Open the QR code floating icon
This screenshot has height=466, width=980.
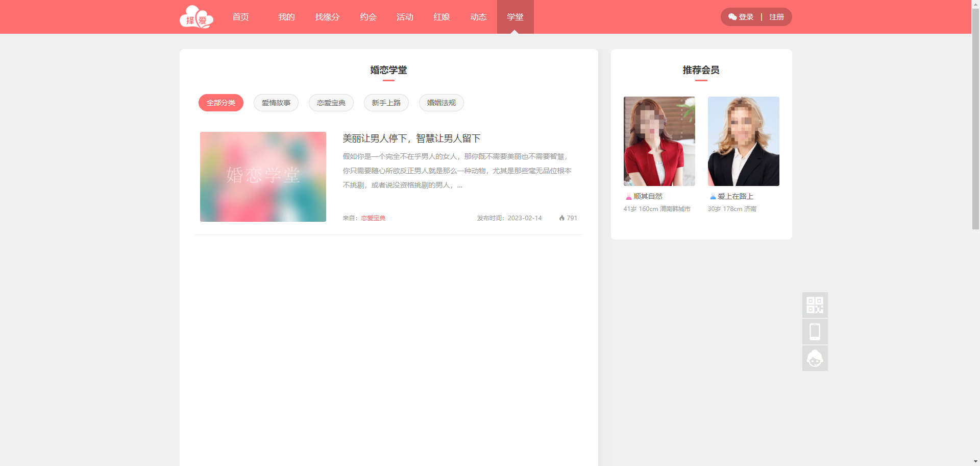pos(815,305)
